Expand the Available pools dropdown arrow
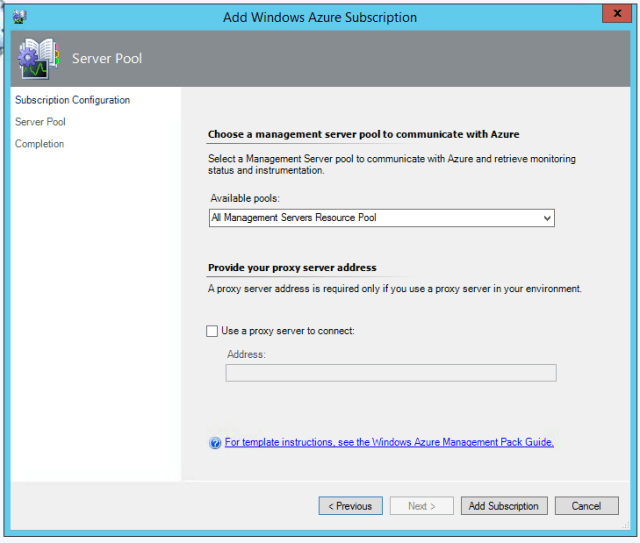 click(546, 218)
